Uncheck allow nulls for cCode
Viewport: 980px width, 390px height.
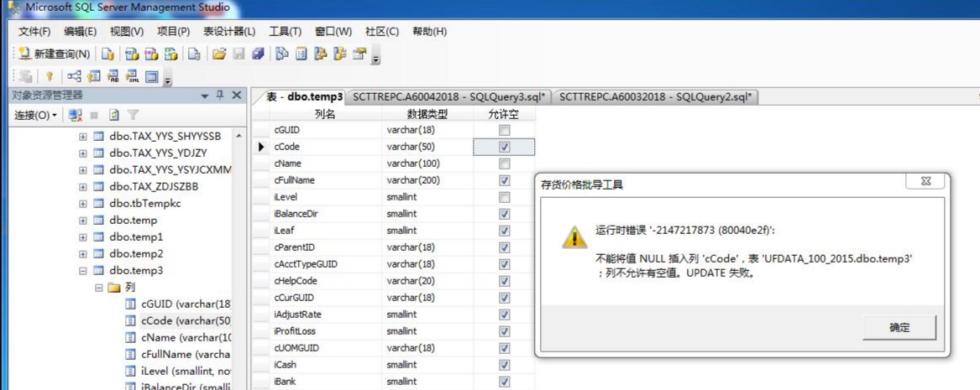pos(505,147)
